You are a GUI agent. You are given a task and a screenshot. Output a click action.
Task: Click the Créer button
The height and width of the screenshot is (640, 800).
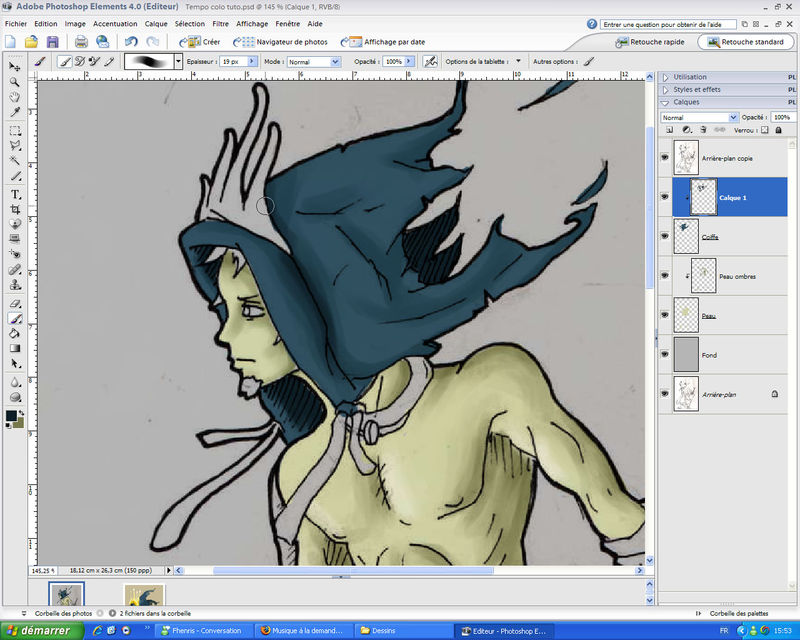(x=199, y=42)
